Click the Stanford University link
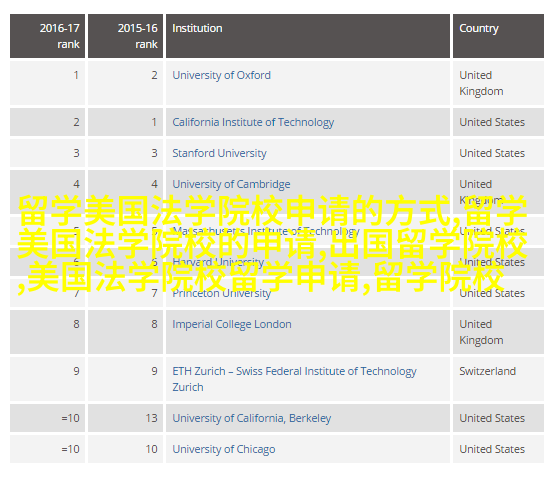The width and height of the screenshot is (560, 480). 219,153
